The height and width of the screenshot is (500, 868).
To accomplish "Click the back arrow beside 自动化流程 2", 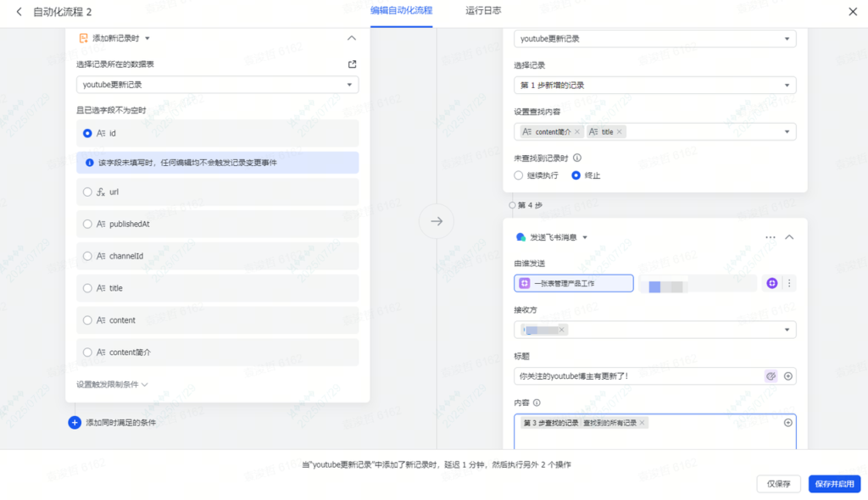I will 19,12.
